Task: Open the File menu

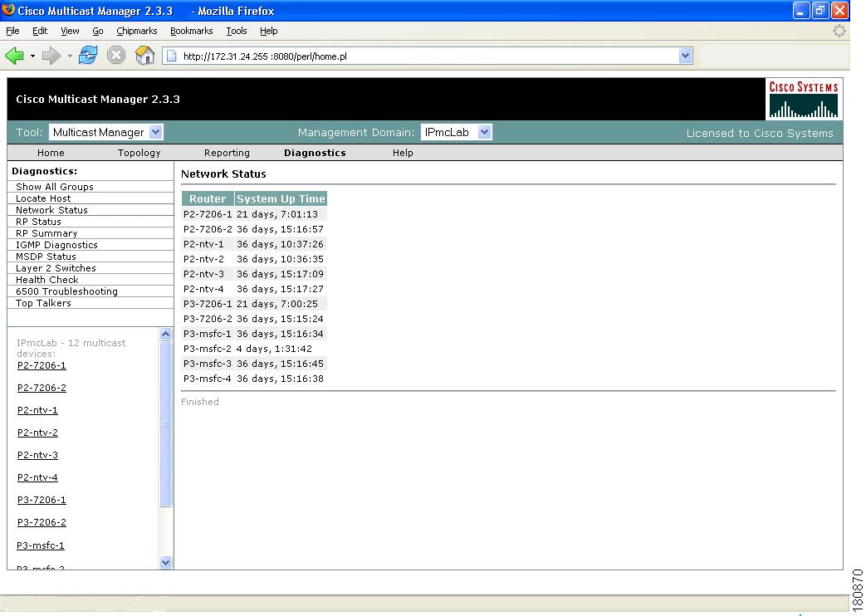Action: pos(12,31)
